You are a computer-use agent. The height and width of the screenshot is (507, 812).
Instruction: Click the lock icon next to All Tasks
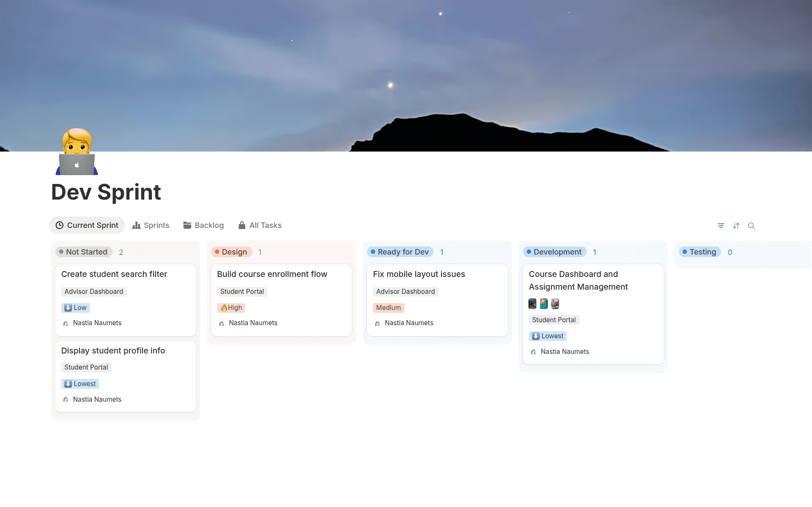point(241,225)
